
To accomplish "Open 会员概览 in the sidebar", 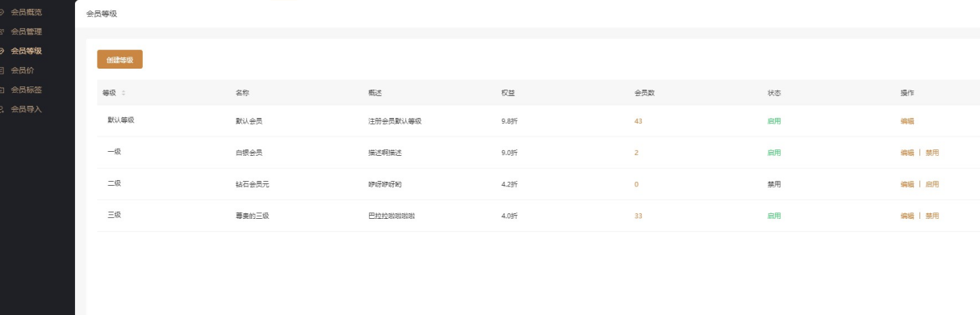I will point(26,11).
